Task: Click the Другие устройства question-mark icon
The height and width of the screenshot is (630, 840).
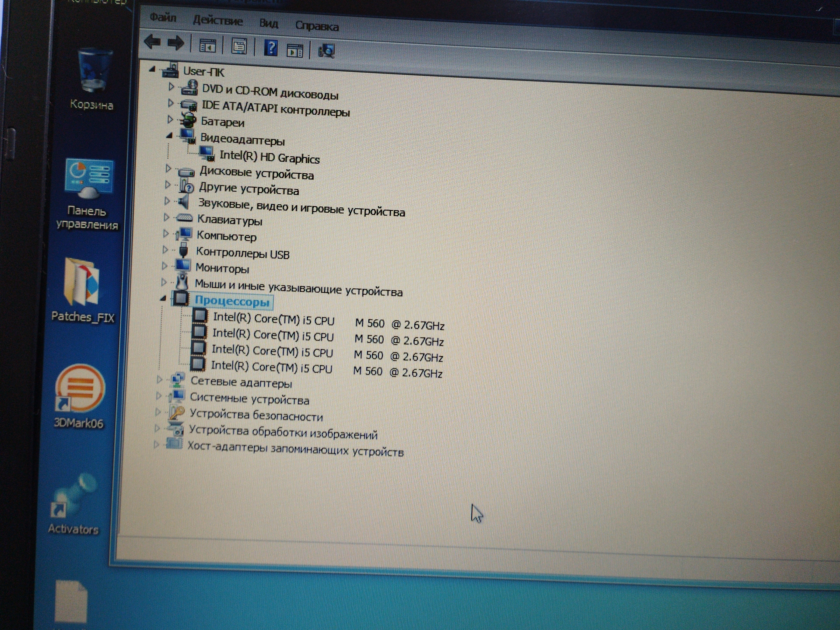Action: tap(186, 187)
